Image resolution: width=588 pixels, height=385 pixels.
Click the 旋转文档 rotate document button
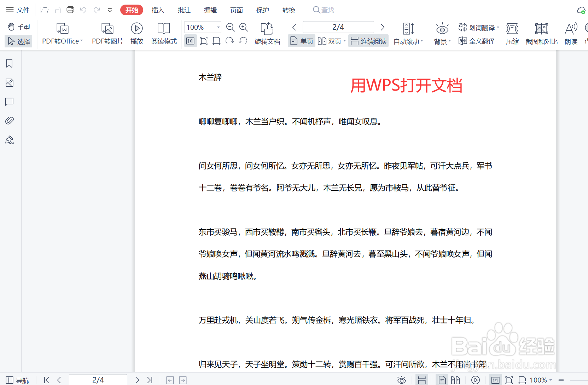click(267, 34)
